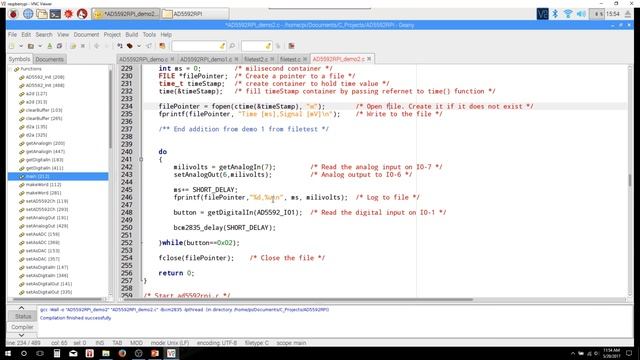This screenshot has height=360, width=640.
Task: Click the Wi-Fi network tray icon
Action: (568, 14)
